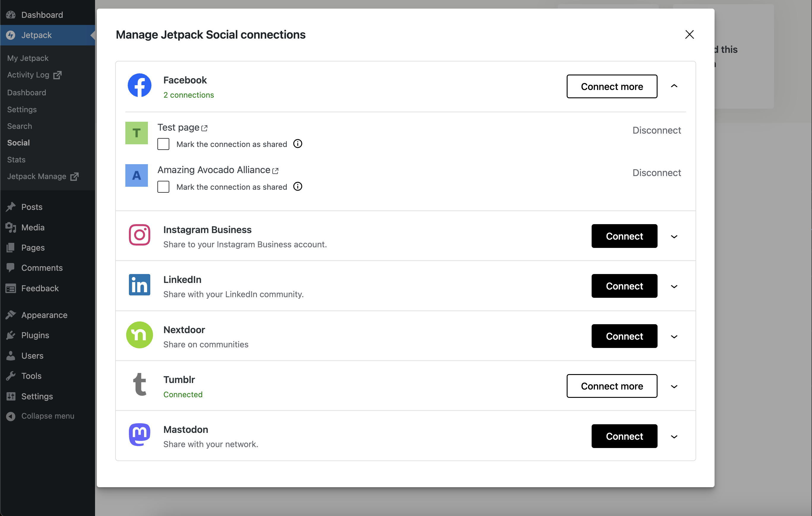Toggle Mark the connection as shared for Test page
Screen dimensions: 812x516
pyautogui.click(x=163, y=144)
